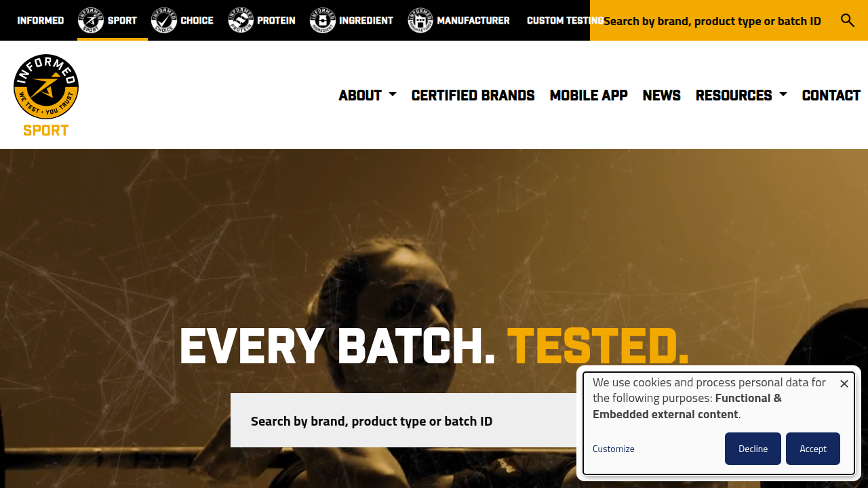Open the ABOUT menu item

coord(360,95)
